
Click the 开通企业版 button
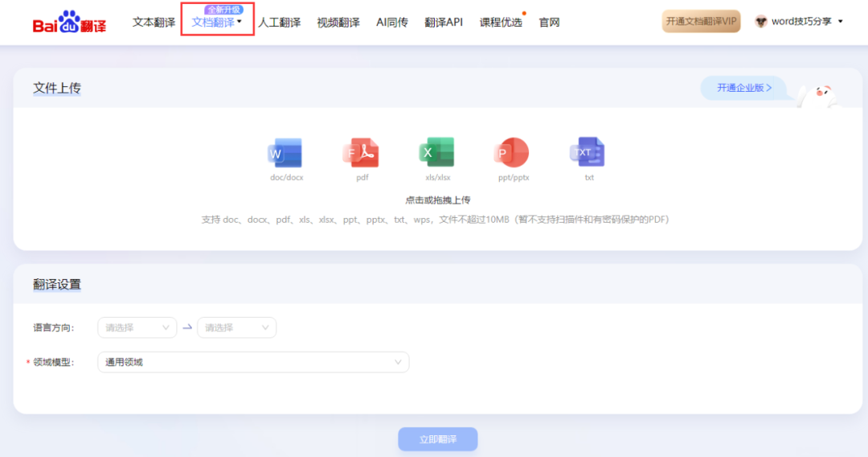[744, 88]
